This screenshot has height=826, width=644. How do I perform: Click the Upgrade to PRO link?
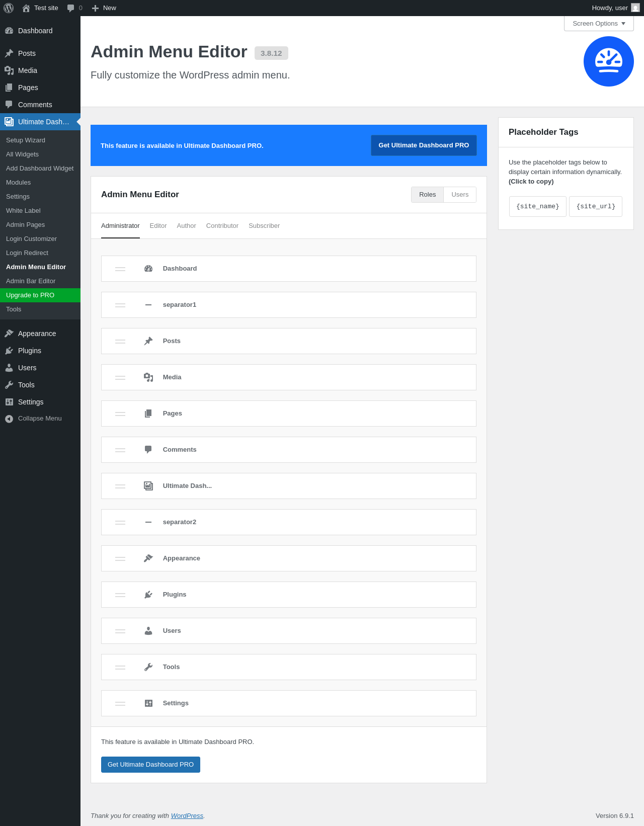click(40, 295)
